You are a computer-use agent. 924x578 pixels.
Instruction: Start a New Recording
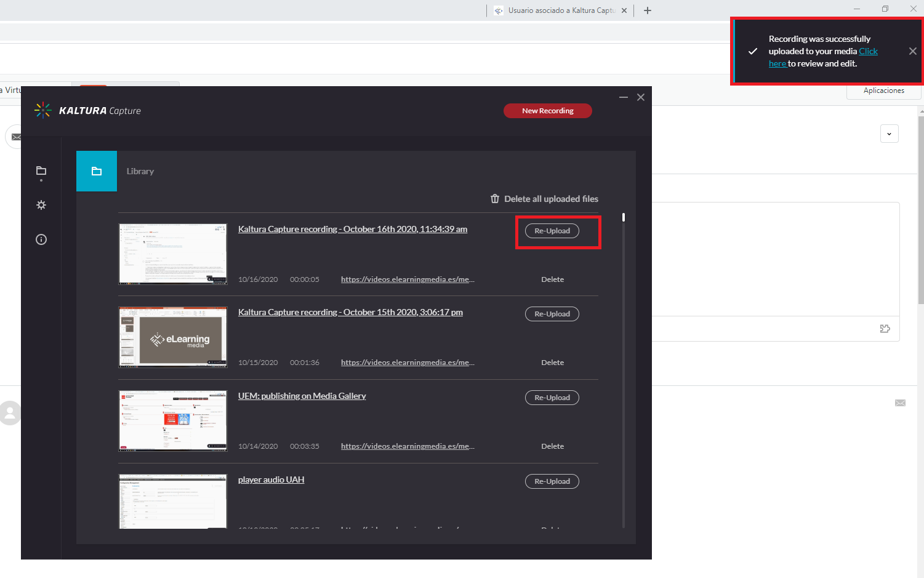click(x=548, y=111)
